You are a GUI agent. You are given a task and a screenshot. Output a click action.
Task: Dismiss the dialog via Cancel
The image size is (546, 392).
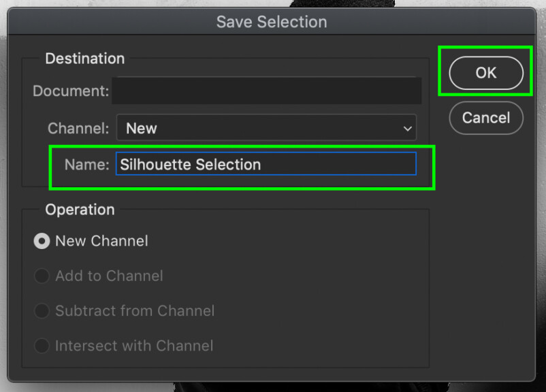click(485, 118)
